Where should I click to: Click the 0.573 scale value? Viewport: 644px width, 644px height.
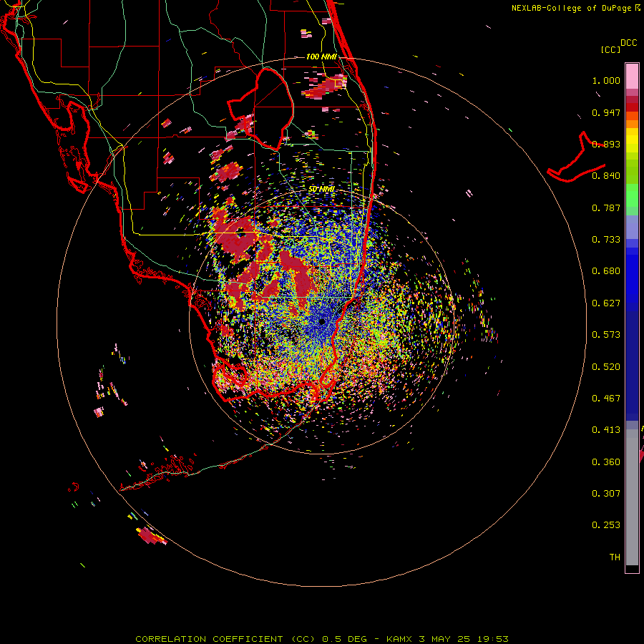[606, 335]
